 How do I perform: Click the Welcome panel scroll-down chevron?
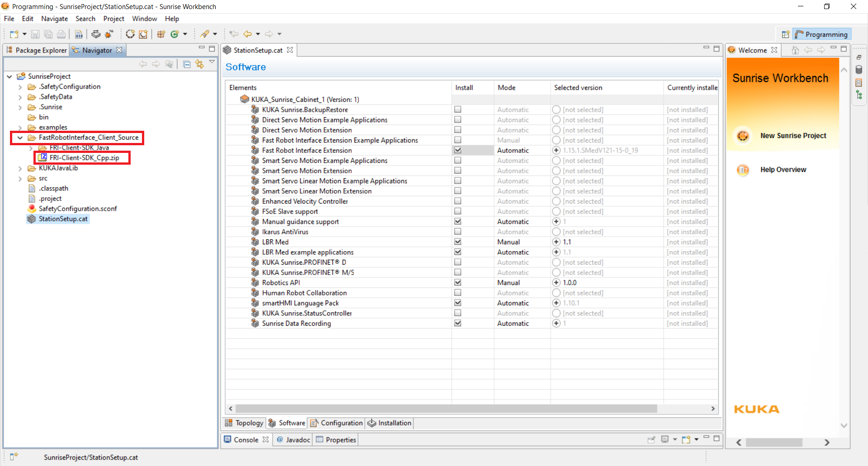point(844,426)
